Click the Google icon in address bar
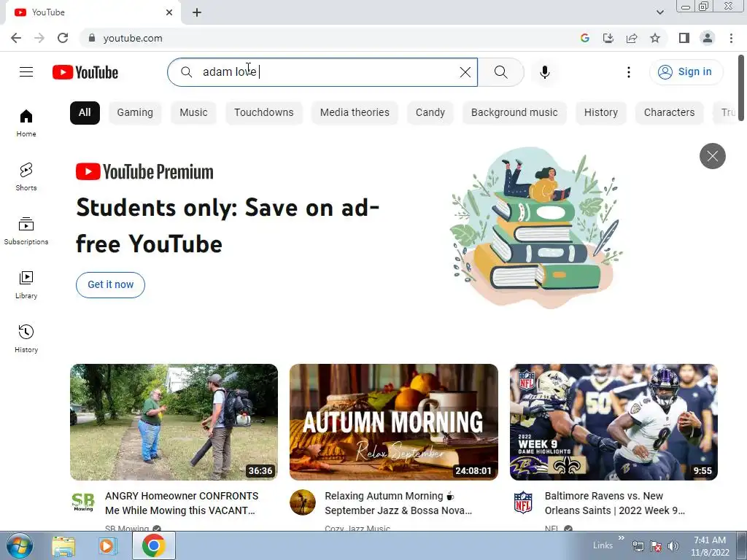Screen dimensions: 747x560 coord(585,38)
